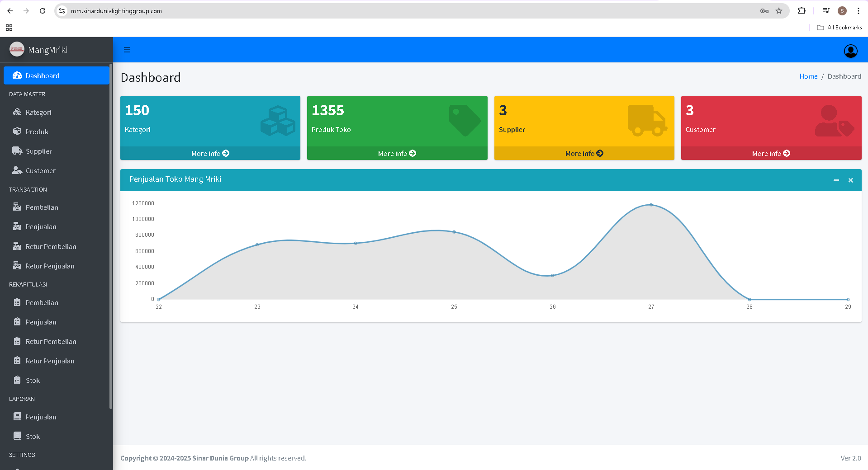Click the Penjualan book icon under Laporan

[x=17, y=417]
